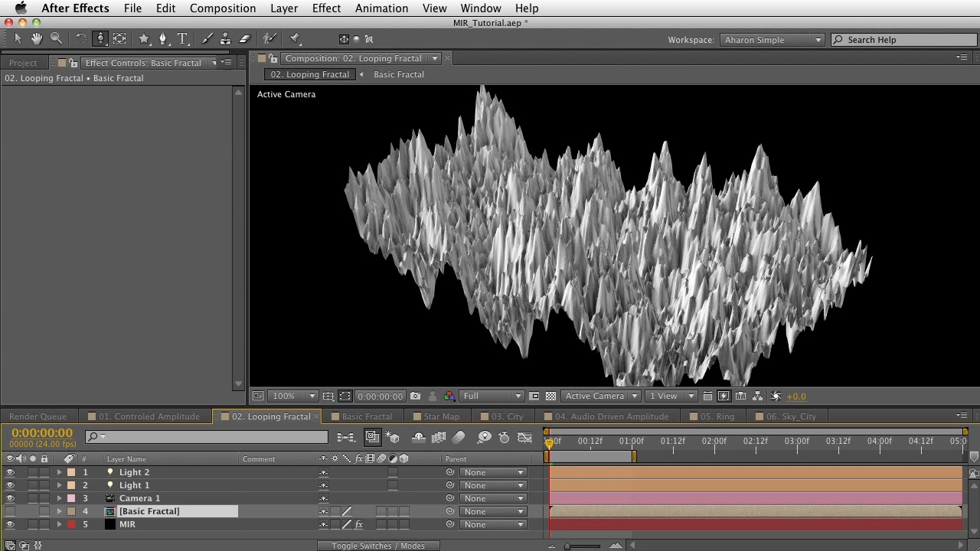Select the Clone Stamp tool
The image size is (980, 551).
225,39
